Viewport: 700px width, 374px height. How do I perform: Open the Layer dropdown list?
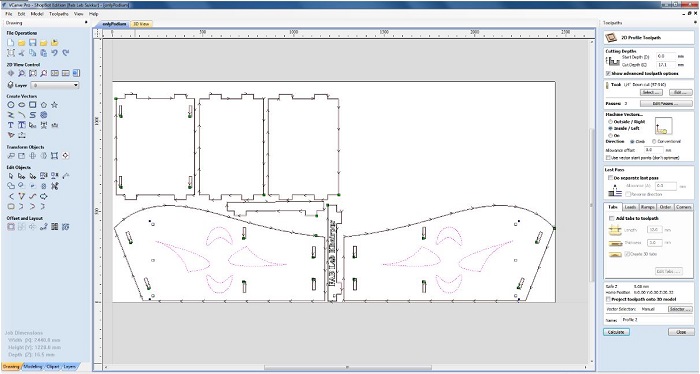pos(54,85)
